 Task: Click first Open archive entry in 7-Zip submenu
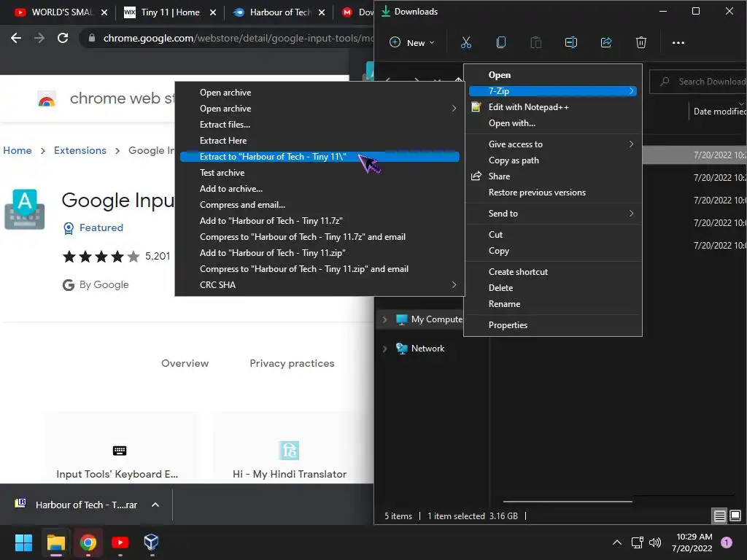click(x=320, y=93)
